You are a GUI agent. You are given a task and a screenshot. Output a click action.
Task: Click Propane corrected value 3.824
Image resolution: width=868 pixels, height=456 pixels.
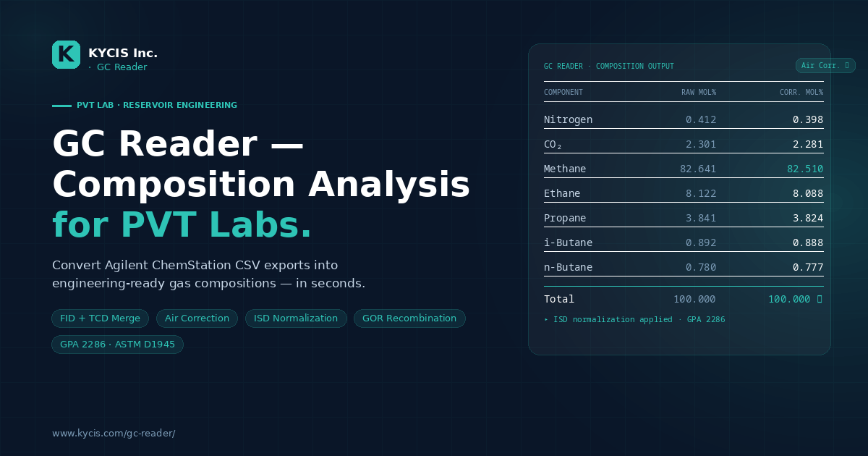808,218
